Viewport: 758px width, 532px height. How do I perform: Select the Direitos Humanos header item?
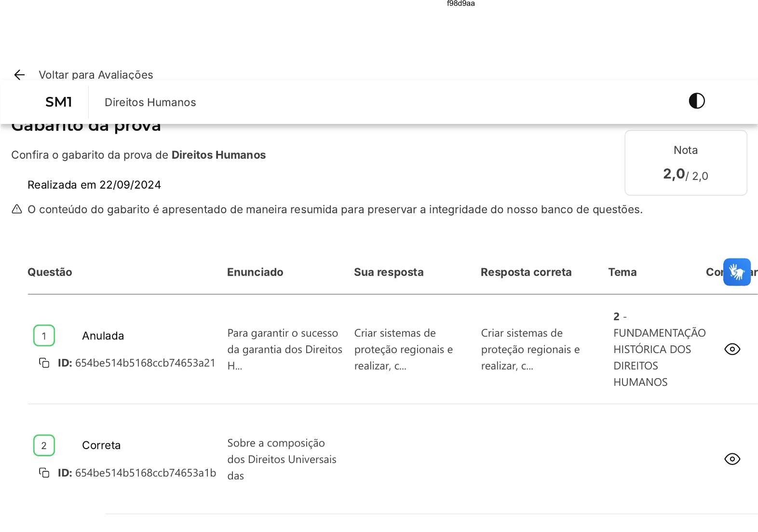(150, 102)
